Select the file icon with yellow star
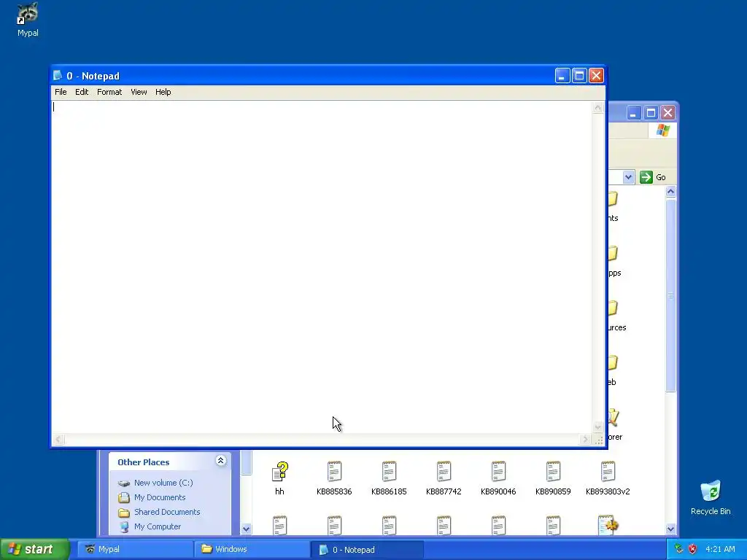 coord(608,525)
